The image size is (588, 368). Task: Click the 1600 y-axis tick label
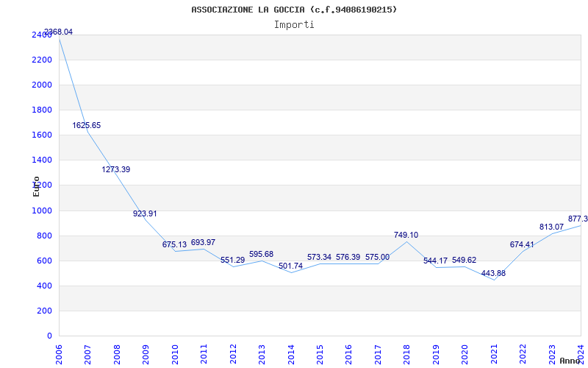pos(42,135)
